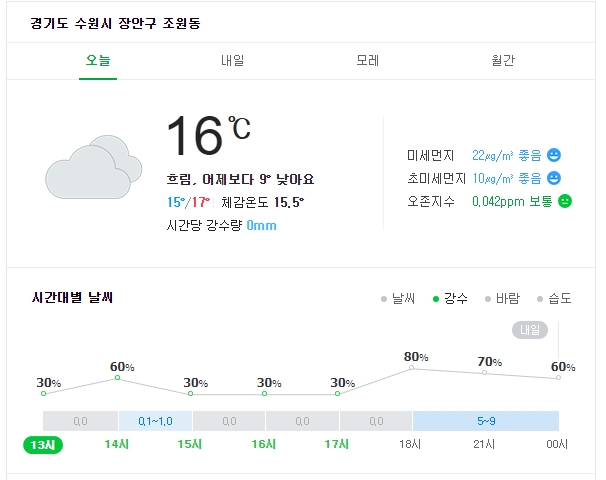Select the 바람 radio option

(x=502, y=298)
